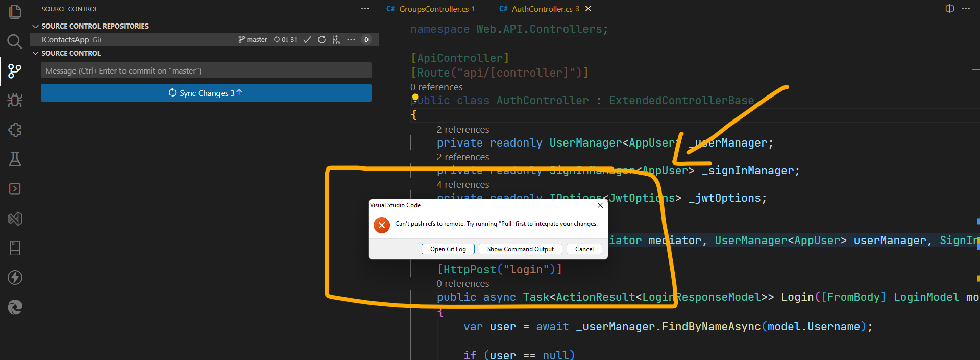
Task: Click ExtendedControllerBase in class declaration
Action: coord(681,101)
